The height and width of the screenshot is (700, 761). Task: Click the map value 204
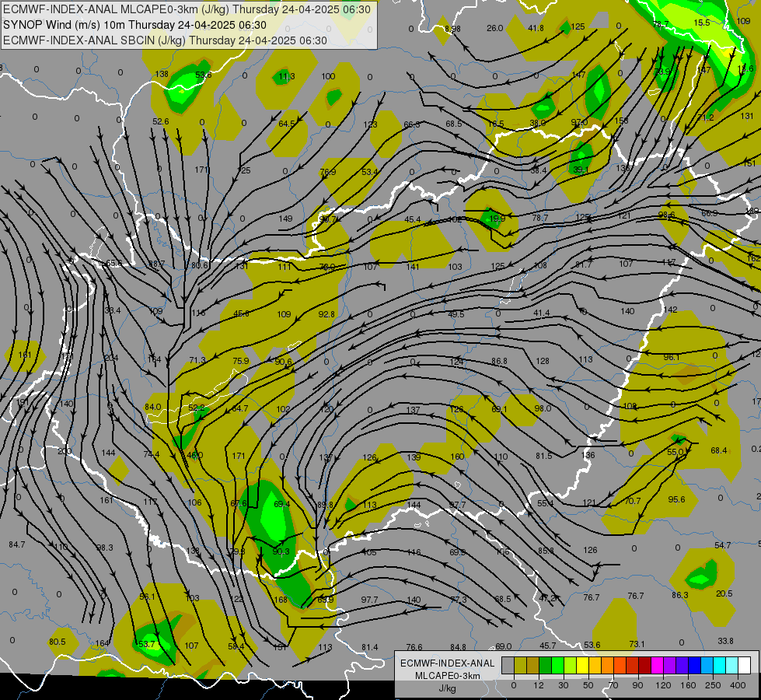point(111,358)
